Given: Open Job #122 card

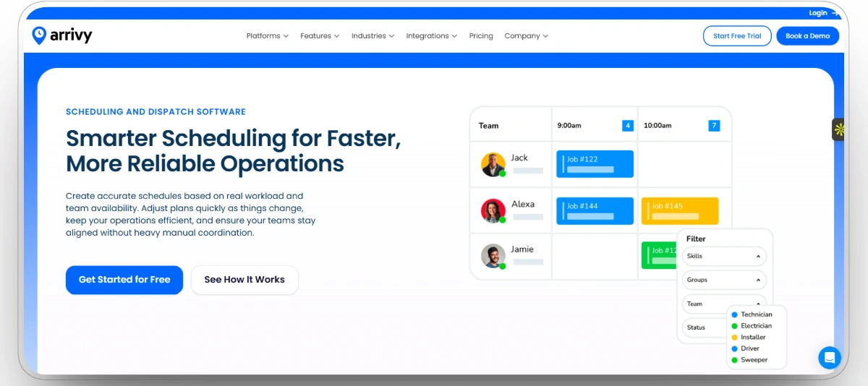Looking at the screenshot, I should click(595, 164).
